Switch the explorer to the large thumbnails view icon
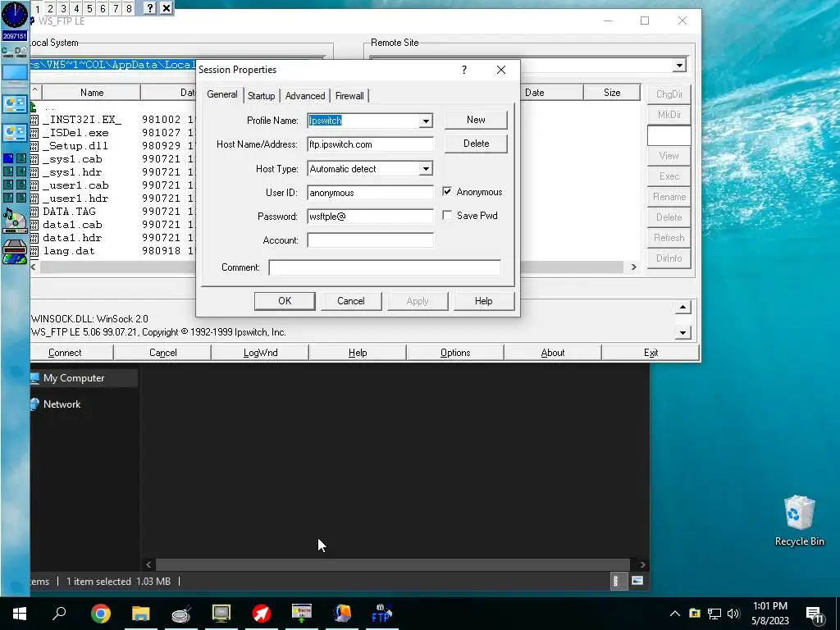 pyautogui.click(x=637, y=581)
